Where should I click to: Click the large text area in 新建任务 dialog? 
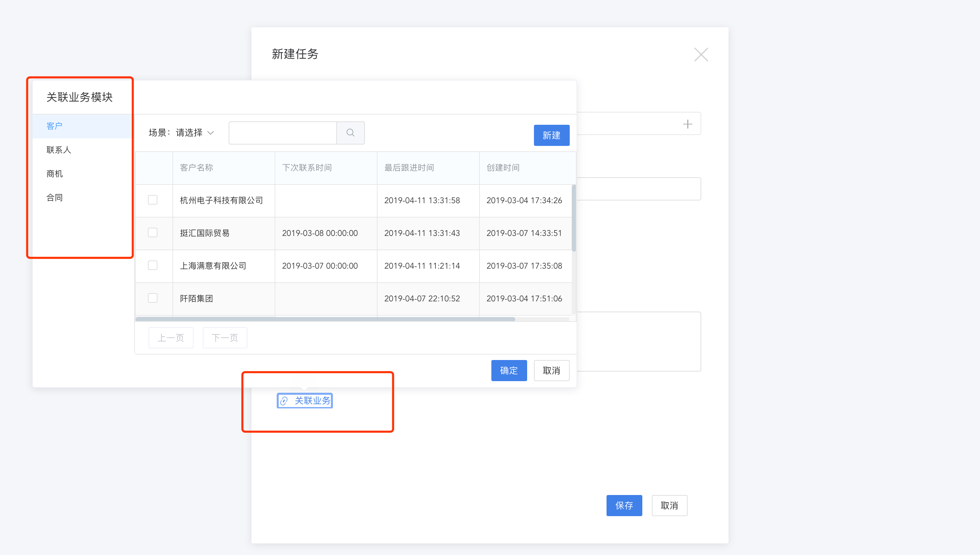click(x=639, y=342)
